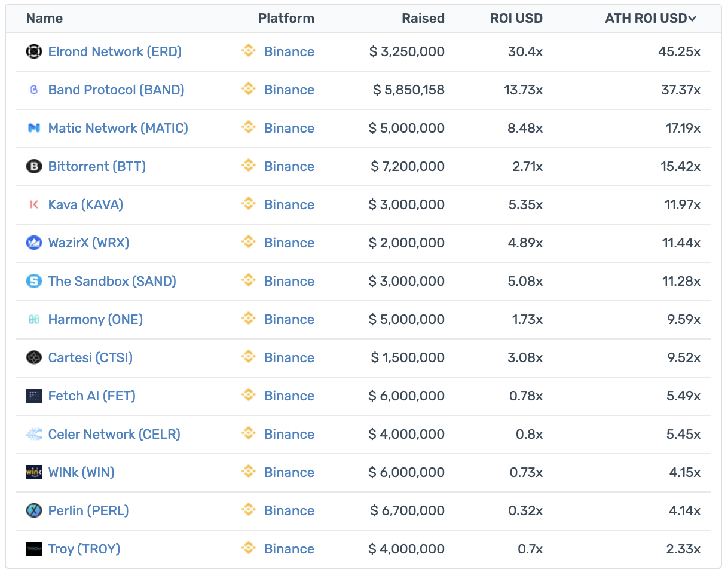The image size is (728, 575).
Task: Open the Band Protocol (BAND) link
Action: click(x=117, y=90)
